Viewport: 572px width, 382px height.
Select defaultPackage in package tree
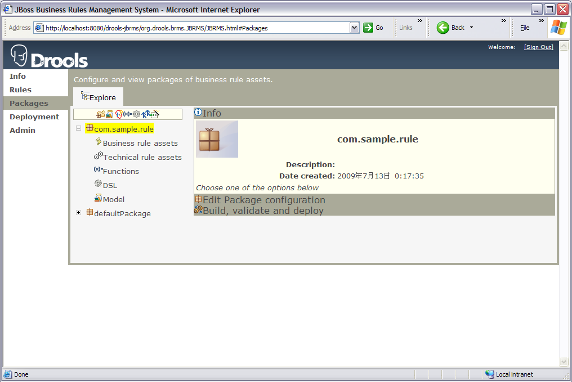pos(122,213)
